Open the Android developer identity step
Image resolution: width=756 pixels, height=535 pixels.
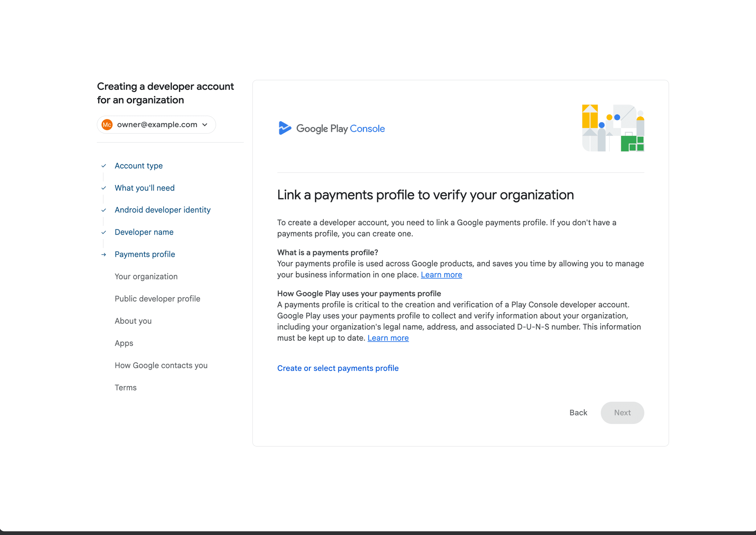163,210
